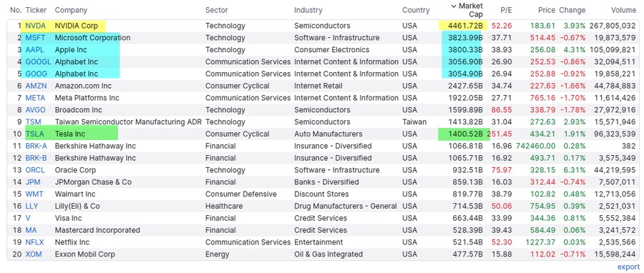Image resolution: width=644 pixels, height=273 pixels.
Task: Open the BRK-A ticker link
Action: click(x=37, y=146)
